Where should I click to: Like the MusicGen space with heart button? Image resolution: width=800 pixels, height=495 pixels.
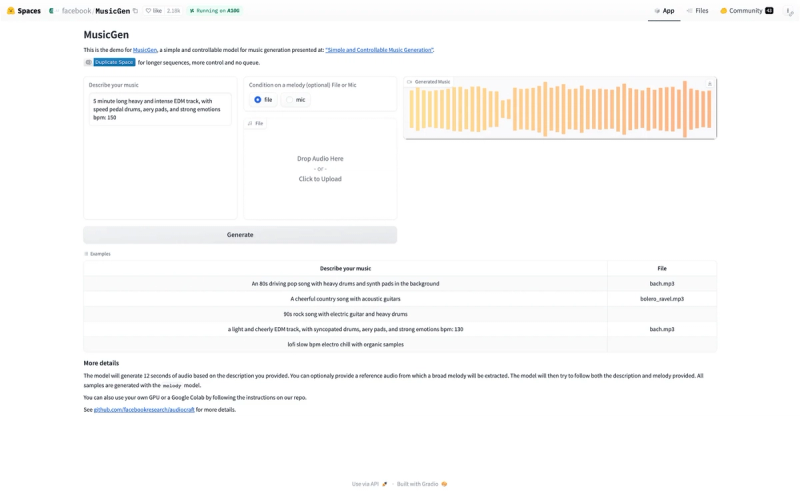click(x=153, y=11)
